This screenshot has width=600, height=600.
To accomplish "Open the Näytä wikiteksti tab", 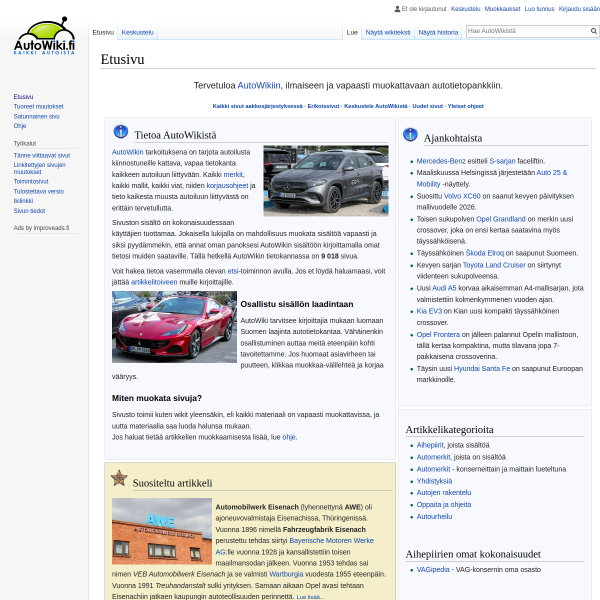I will coord(388,33).
